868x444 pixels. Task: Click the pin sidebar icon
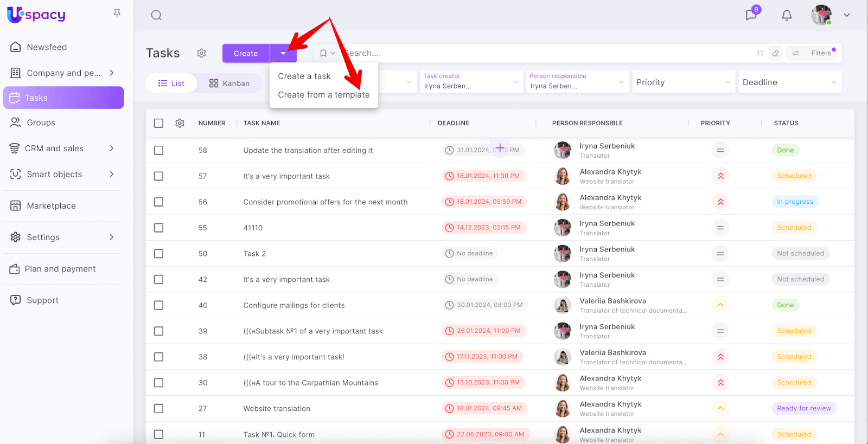(x=117, y=14)
